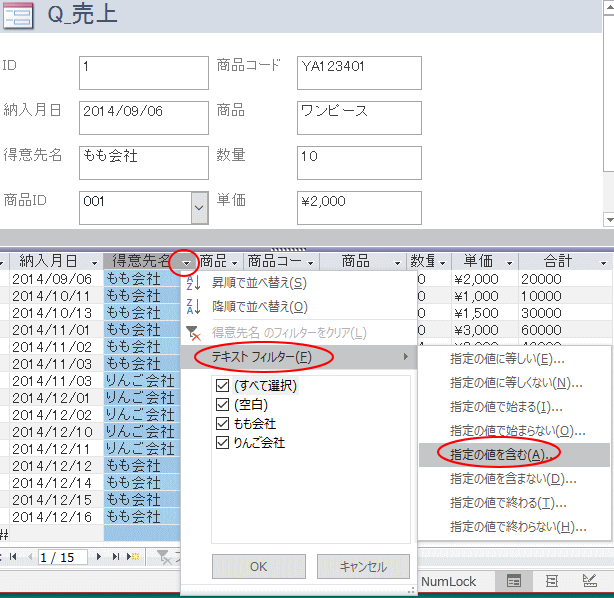The width and height of the screenshot is (614, 598).
Task: Create new blank record navigation button
Action: click(x=133, y=556)
